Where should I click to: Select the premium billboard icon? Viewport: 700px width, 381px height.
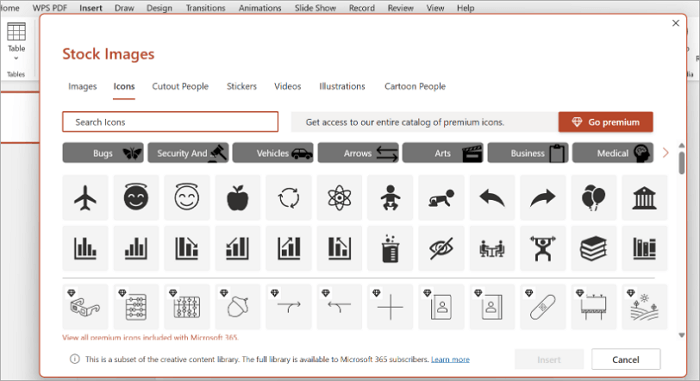tap(593, 307)
